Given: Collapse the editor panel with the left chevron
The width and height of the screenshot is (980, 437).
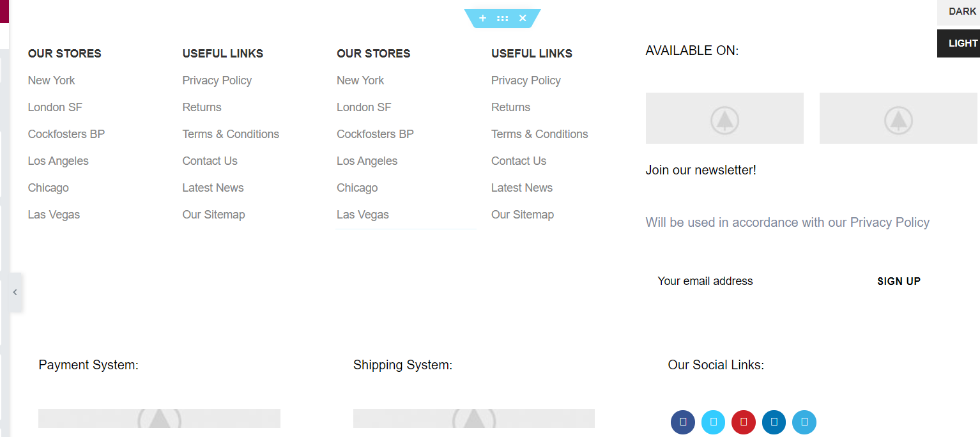Looking at the screenshot, I should [15, 293].
